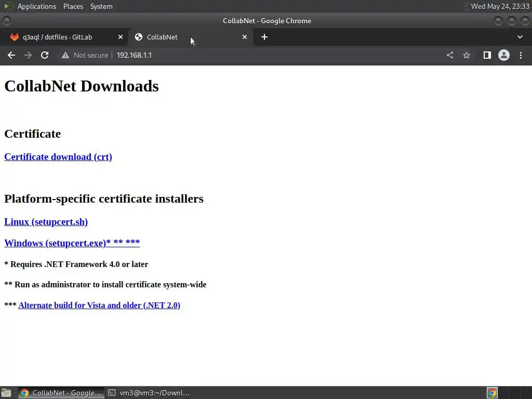532x399 pixels.
Task: Share this page via share icon
Action: (x=450, y=55)
